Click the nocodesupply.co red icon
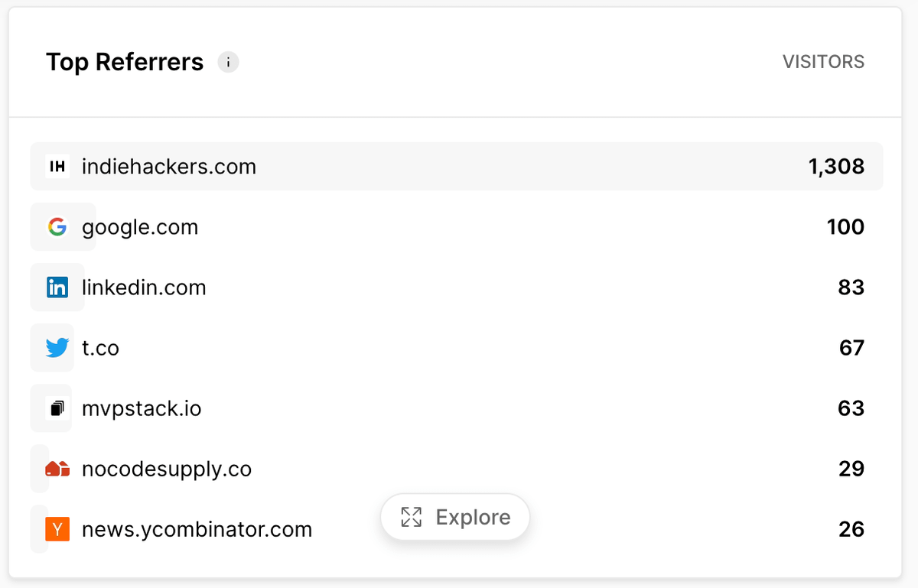Viewport: 918px width, 588px height. pyautogui.click(x=57, y=469)
